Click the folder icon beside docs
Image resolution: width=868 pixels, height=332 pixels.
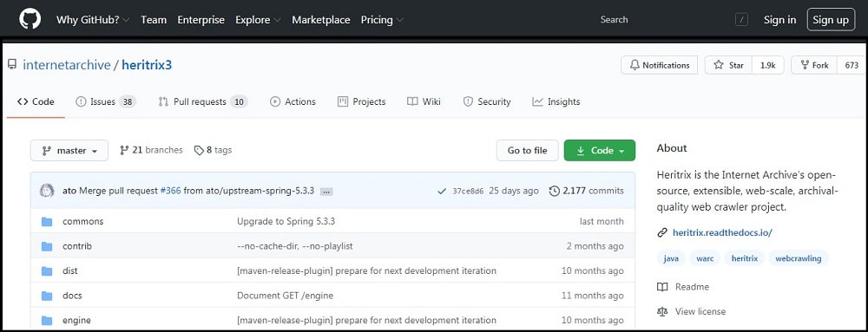tap(47, 296)
